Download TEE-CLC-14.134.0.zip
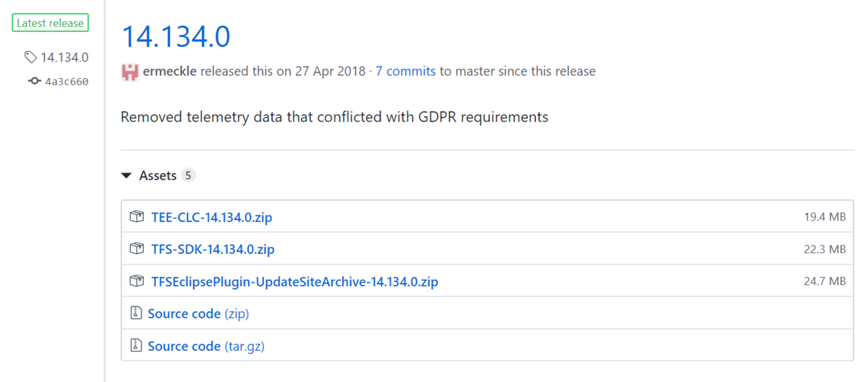Viewport: 868px width, 382px height. pyautogui.click(x=211, y=217)
